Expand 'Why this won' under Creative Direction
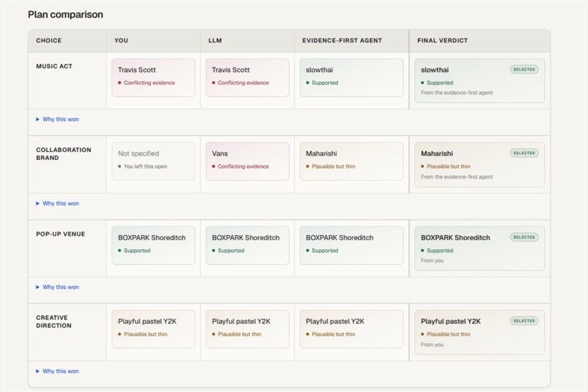Viewport: 588px width, 392px height. pyautogui.click(x=58, y=371)
